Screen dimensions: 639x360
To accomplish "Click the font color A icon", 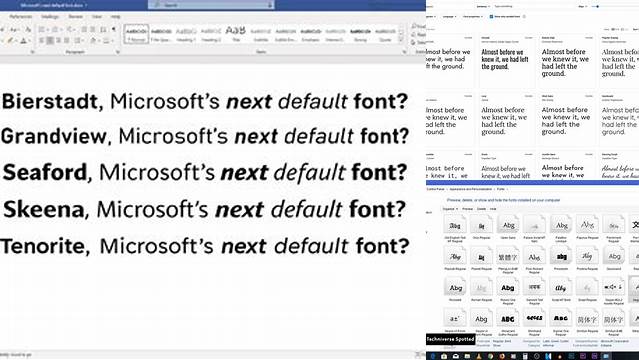I will [x=24, y=40].
